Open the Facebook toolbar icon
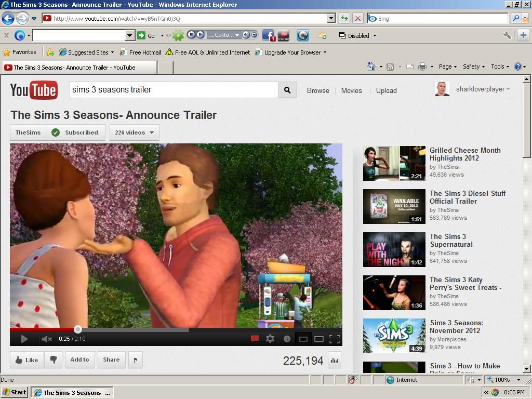Viewport: 532px width, 399px height. pos(269,35)
